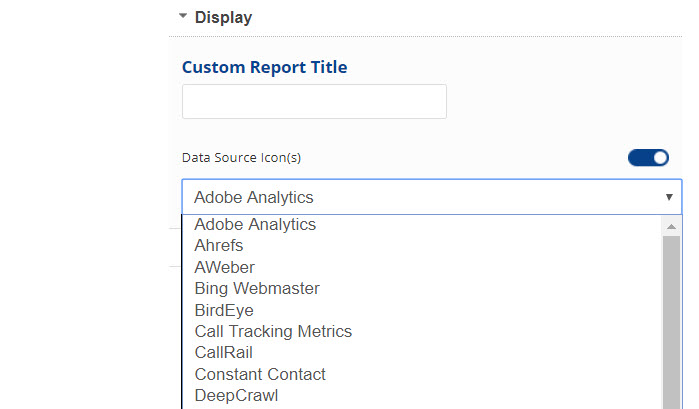699x409 pixels.
Task: Select Call Tracking Metrics option
Action: point(273,331)
